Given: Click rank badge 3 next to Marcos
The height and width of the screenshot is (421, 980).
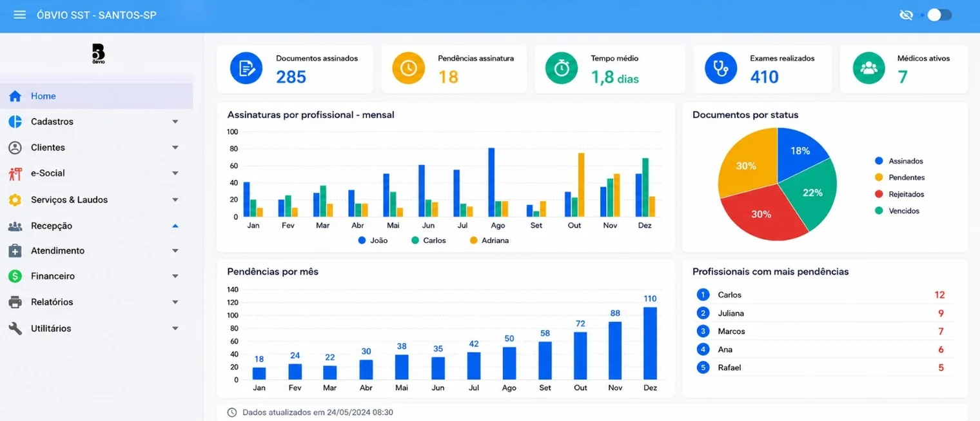Looking at the screenshot, I should pyautogui.click(x=703, y=331).
